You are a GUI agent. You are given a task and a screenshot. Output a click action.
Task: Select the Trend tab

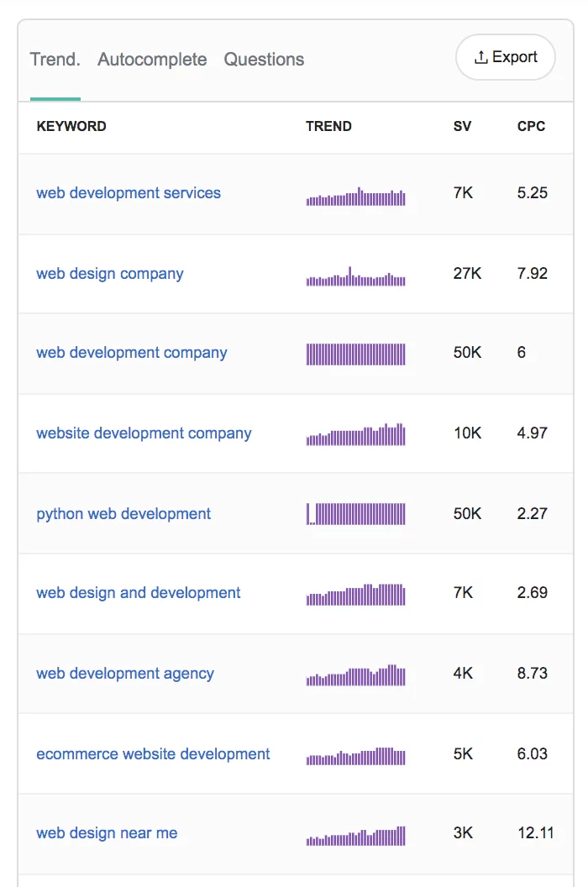pos(55,60)
